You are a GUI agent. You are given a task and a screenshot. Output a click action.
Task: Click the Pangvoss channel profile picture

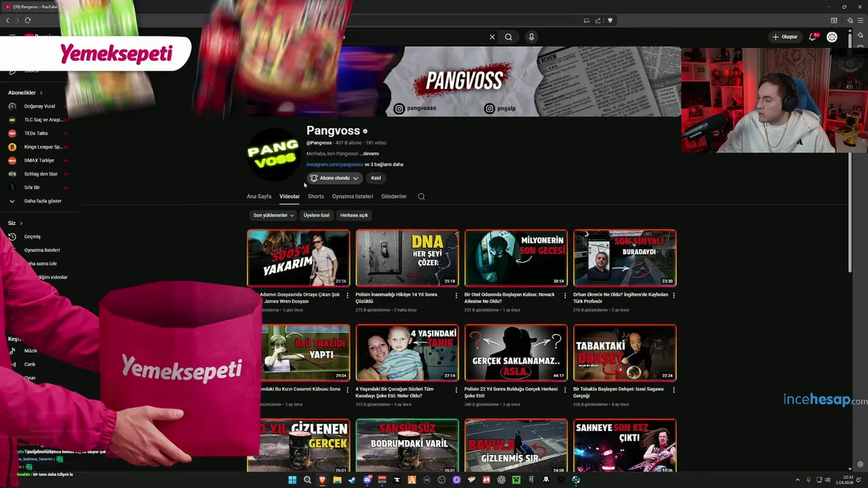273,155
